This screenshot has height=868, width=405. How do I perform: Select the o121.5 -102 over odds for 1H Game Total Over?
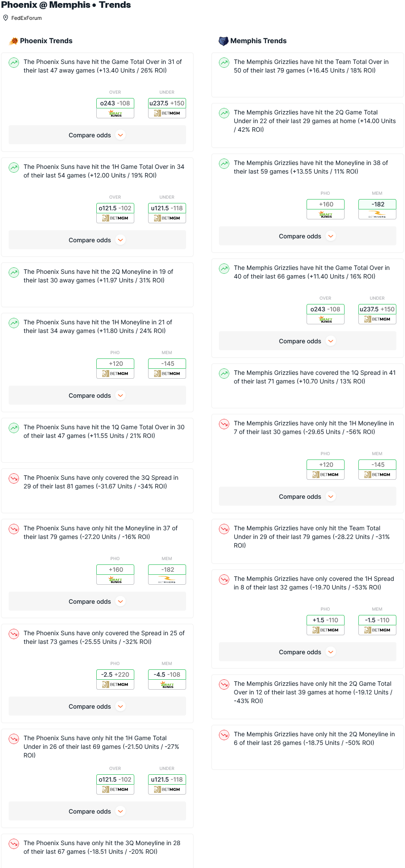point(115,208)
